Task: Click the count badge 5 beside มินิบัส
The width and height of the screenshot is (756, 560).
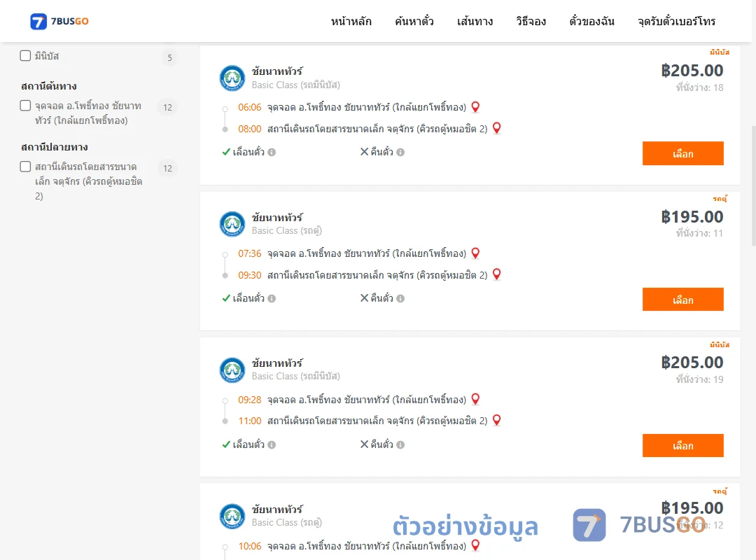Action: click(169, 58)
